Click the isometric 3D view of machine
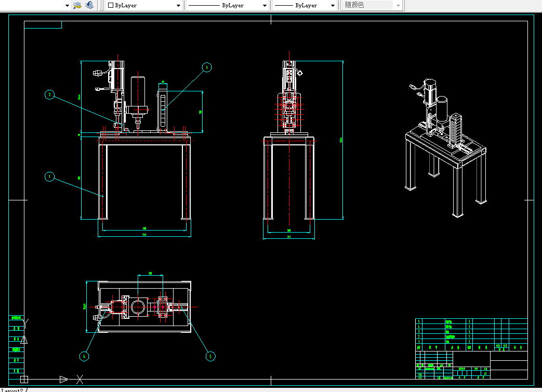The height and width of the screenshot is (392, 542). [x=445, y=148]
